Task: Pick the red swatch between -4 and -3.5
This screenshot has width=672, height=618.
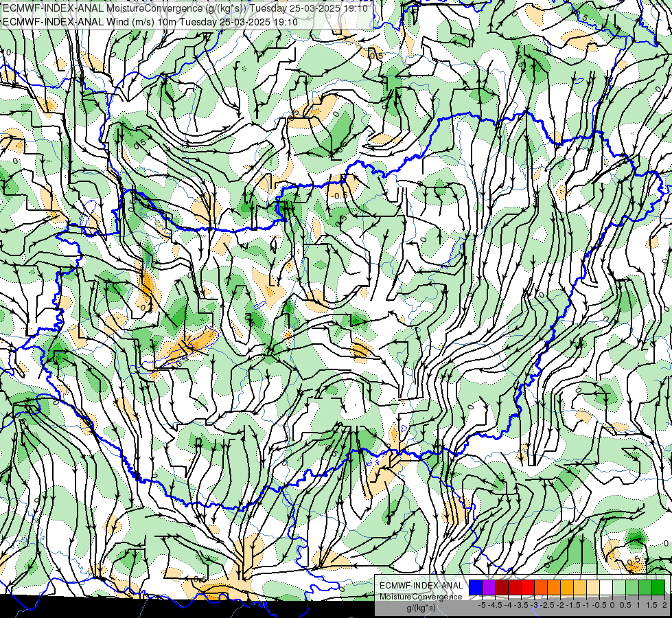Action: click(515, 588)
